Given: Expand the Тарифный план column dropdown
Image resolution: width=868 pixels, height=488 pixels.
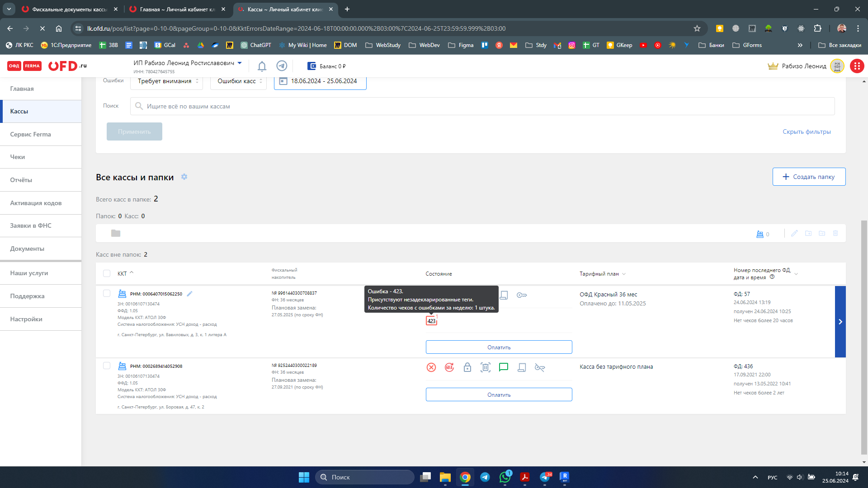Looking at the screenshot, I should 624,274.
